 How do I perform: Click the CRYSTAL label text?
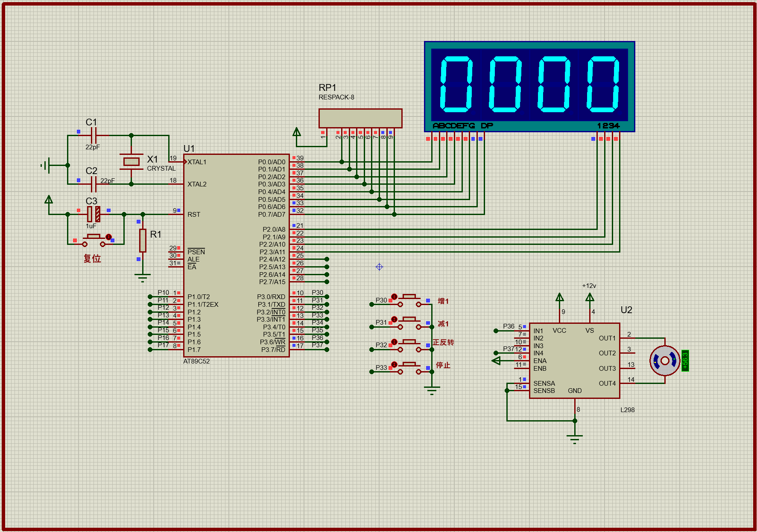coord(161,169)
